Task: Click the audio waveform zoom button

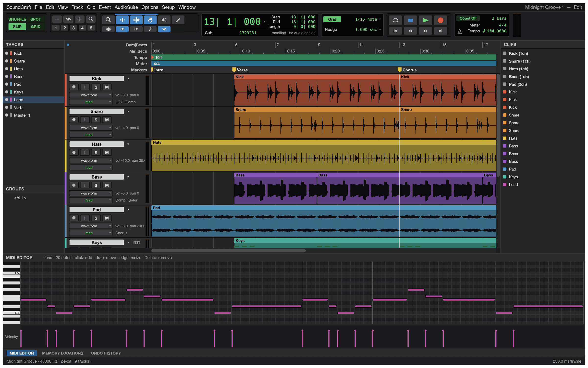Action: point(68,19)
